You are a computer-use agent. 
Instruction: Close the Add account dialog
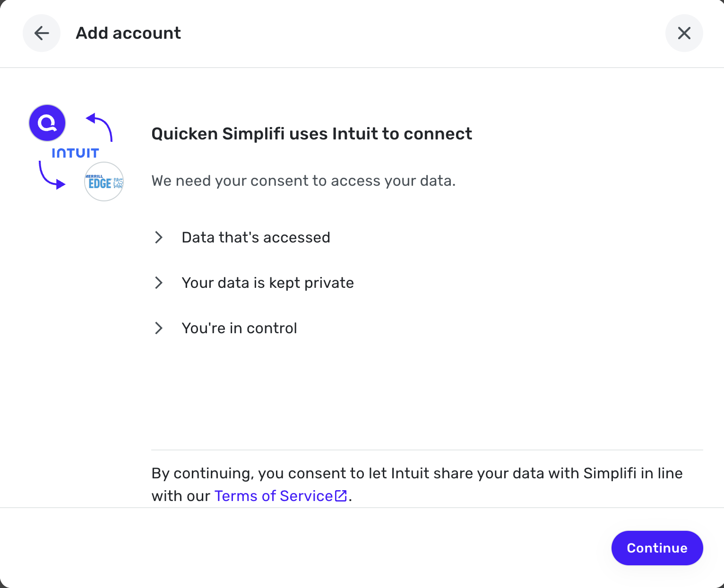pos(684,33)
